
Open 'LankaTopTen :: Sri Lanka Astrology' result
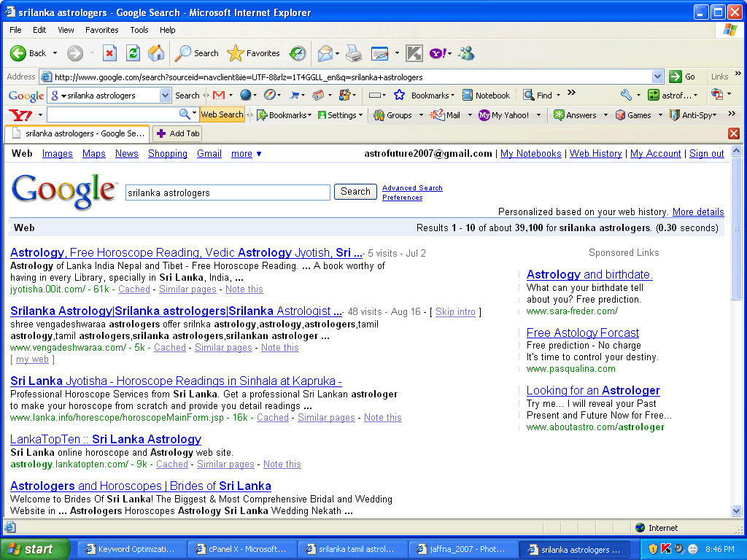[106, 439]
